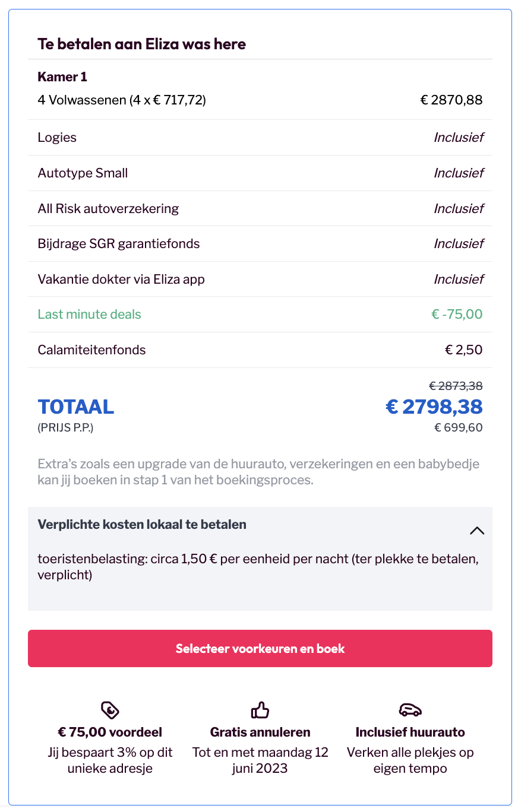This screenshot has height=812, width=518.
Task: Click the strikethrough price € 2873,38
Action: click(456, 386)
